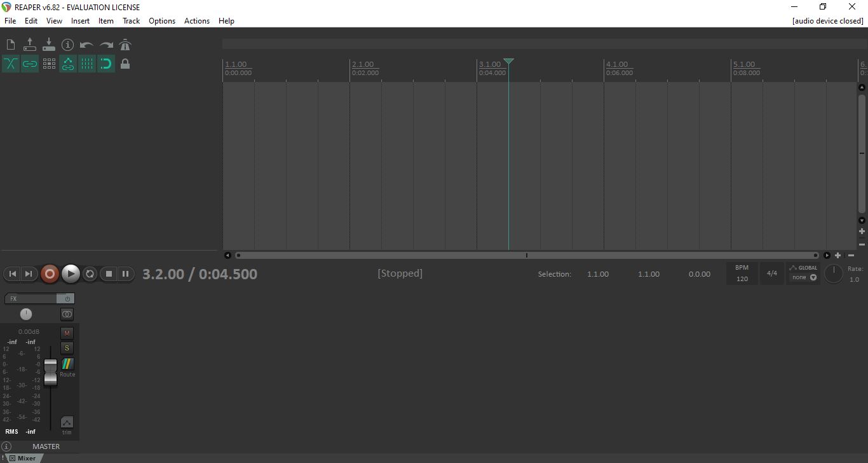
Task: Click master pan knob
Action: tap(26, 314)
